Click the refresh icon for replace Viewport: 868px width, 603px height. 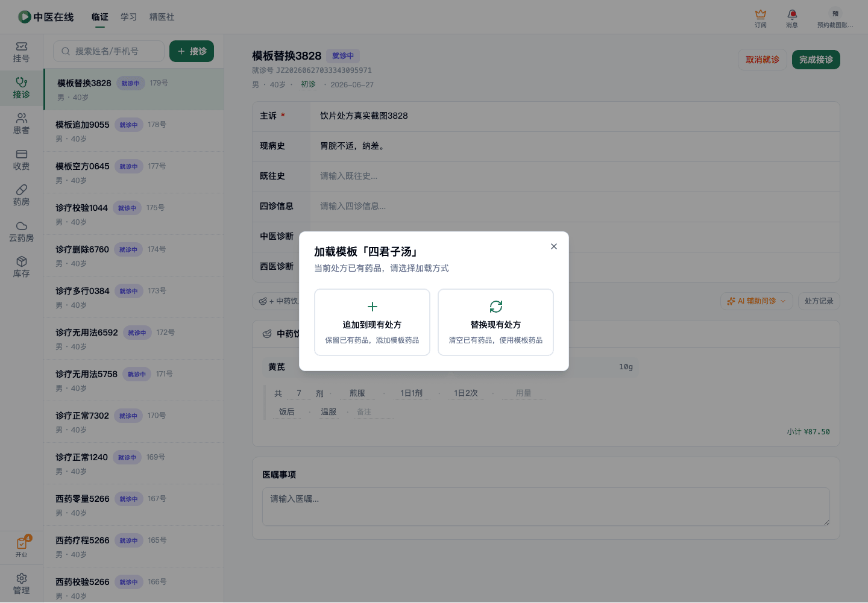tap(496, 307)
